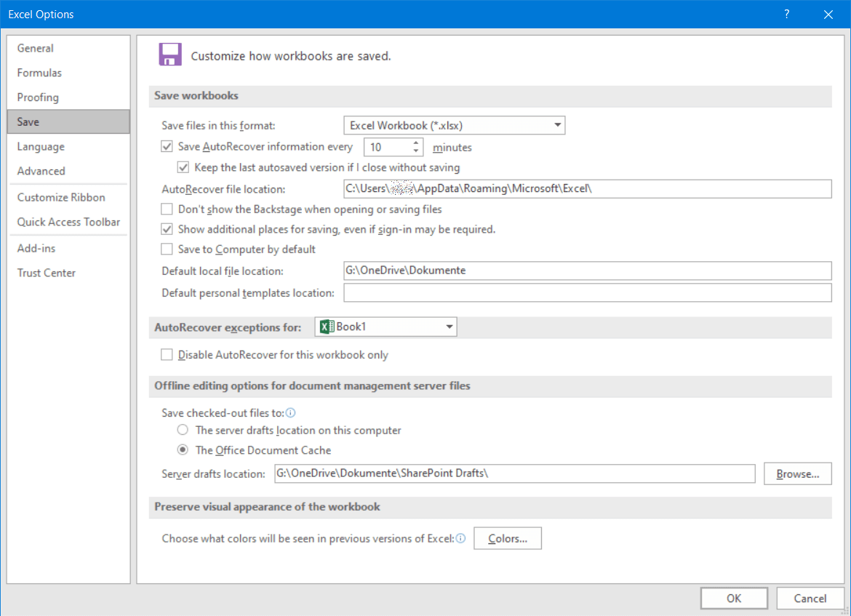Click the AutoRecover minutes number field
This screenshot has width=851, height=616.
387,147
